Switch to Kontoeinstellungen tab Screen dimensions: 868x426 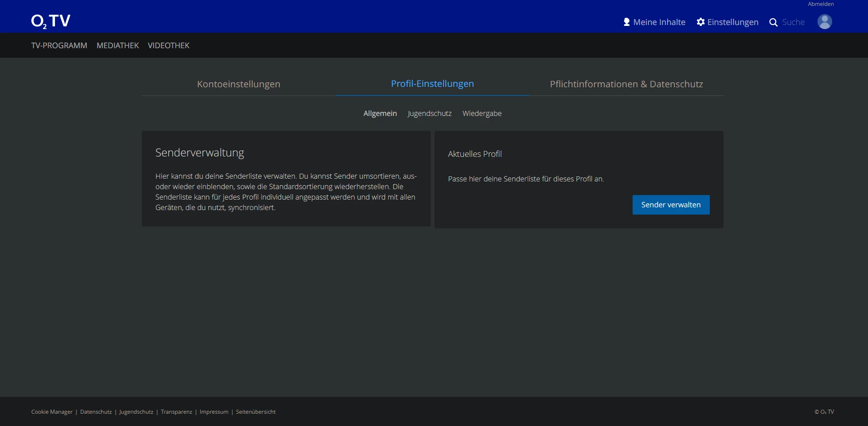(x=239, y=84)
